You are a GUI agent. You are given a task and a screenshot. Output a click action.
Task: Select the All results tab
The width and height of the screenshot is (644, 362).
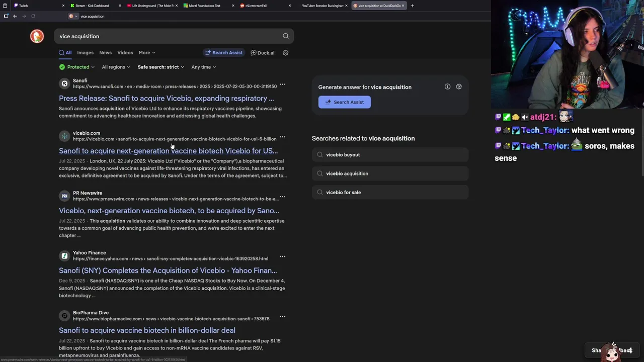tap(65, 53)
